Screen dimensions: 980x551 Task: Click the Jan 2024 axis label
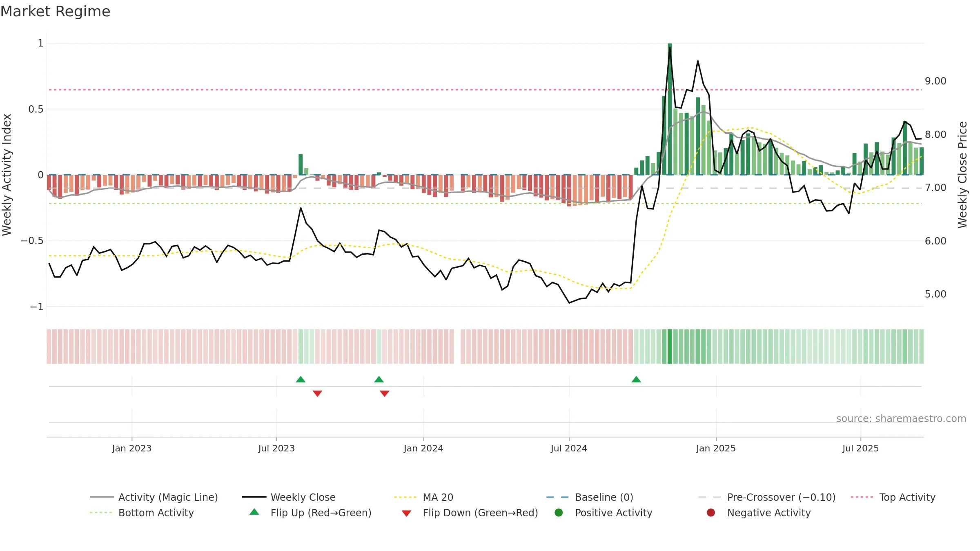pos(423,449)
